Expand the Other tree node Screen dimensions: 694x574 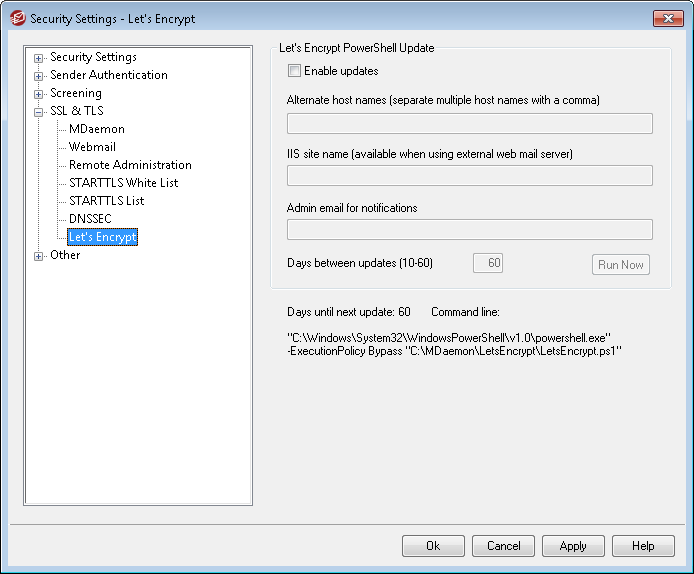coord(39,256)
